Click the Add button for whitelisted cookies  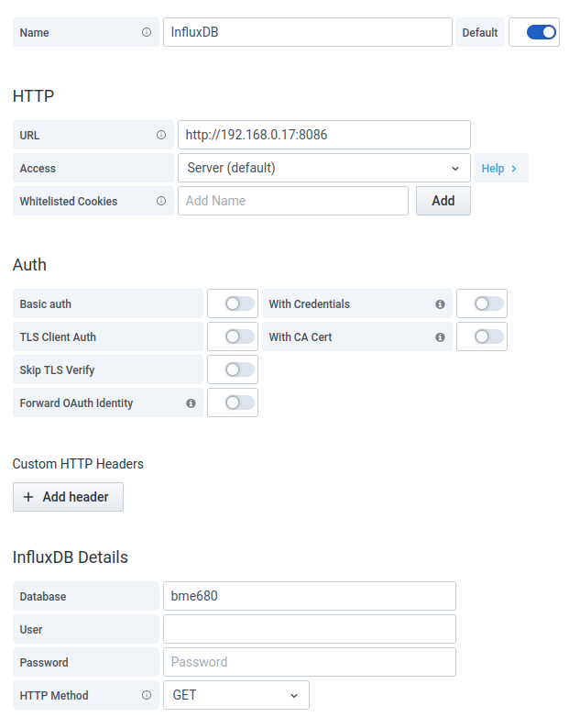point(443,201)
